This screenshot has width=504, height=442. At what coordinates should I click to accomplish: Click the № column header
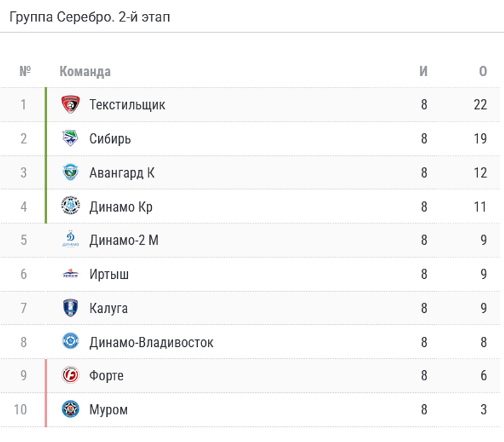pos(25,71)
